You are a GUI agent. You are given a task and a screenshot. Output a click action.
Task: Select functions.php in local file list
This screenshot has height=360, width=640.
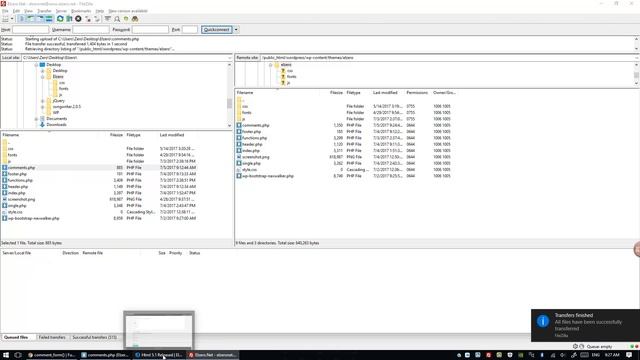click(x=20, y=180)
